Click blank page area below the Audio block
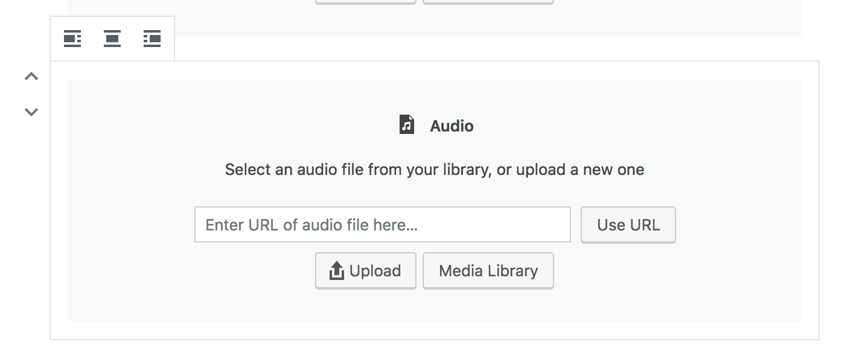This screenshot has width=868, height=362. coord(435,352)
